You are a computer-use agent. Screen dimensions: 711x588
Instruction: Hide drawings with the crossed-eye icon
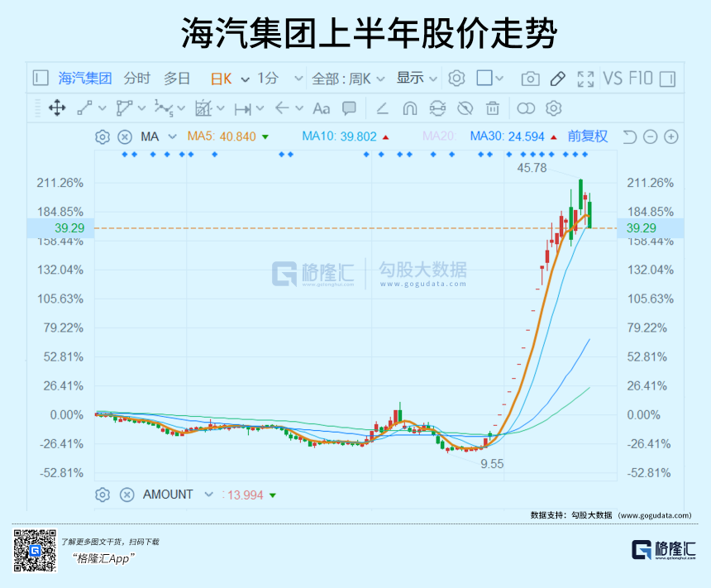click(465, 108)
